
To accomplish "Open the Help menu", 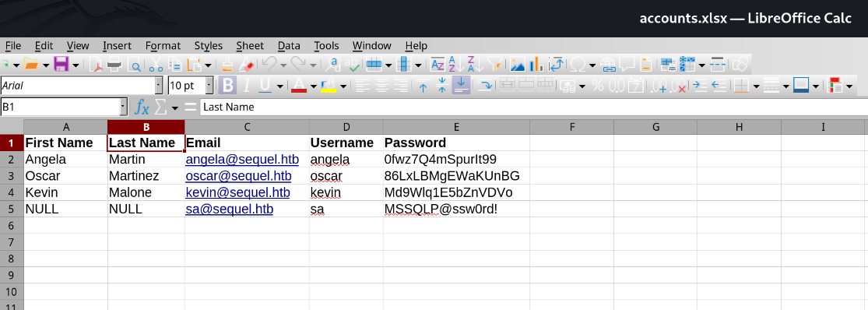I will [416, 45].
